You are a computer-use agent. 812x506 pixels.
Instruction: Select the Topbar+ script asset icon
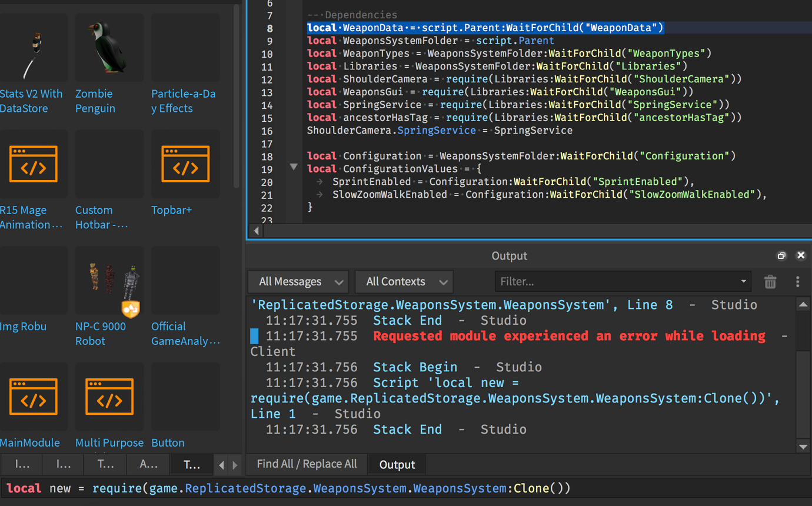click(x=185, y=165)
